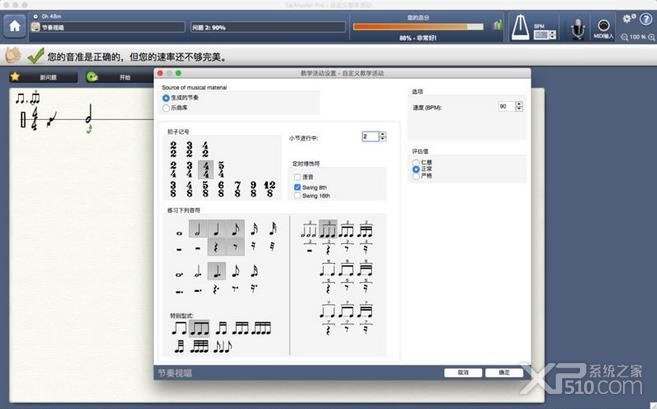Screen dimensions: 657x409
Task: Click the 新问题 button with star
Action: coord(44,77)
